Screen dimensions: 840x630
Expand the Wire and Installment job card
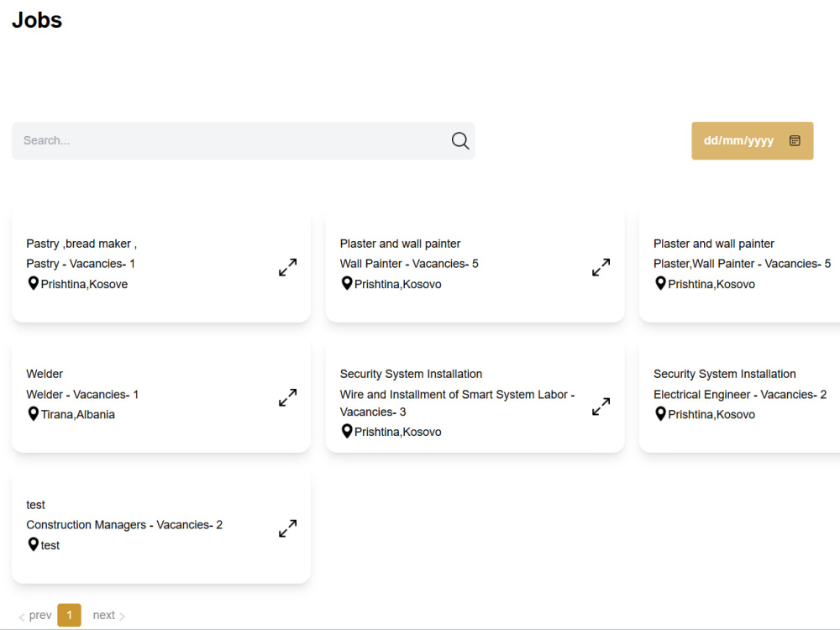601,407
